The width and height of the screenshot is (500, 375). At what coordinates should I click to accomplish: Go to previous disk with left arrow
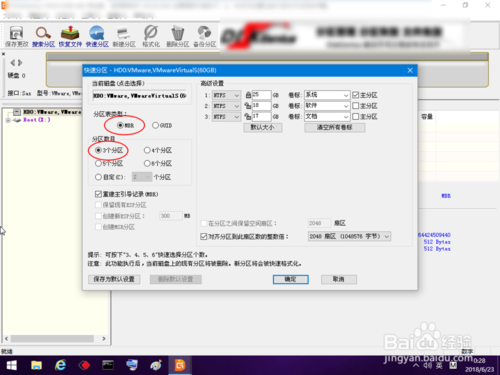[13, 63]
